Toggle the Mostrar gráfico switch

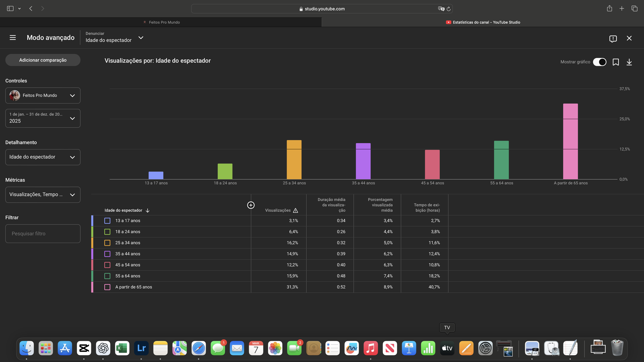coord(599,62)
